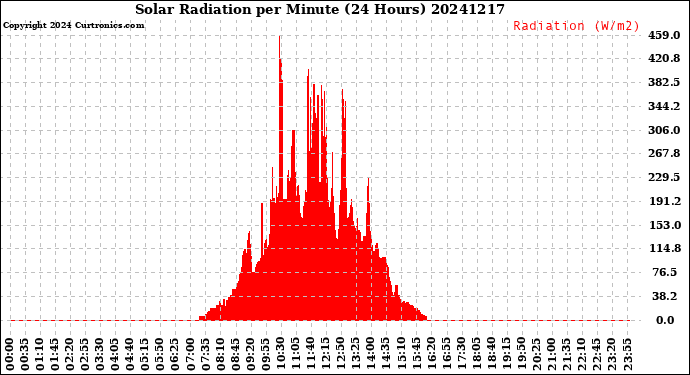Click the 20:25 time axis label
This screenshot has width=690, height=375.
[536, 355]
